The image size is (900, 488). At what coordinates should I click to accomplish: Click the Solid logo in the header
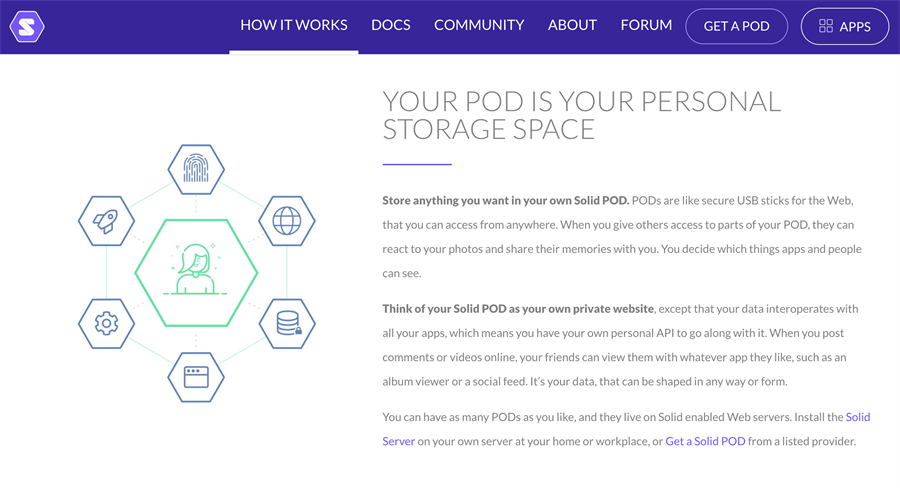[27, 26]
